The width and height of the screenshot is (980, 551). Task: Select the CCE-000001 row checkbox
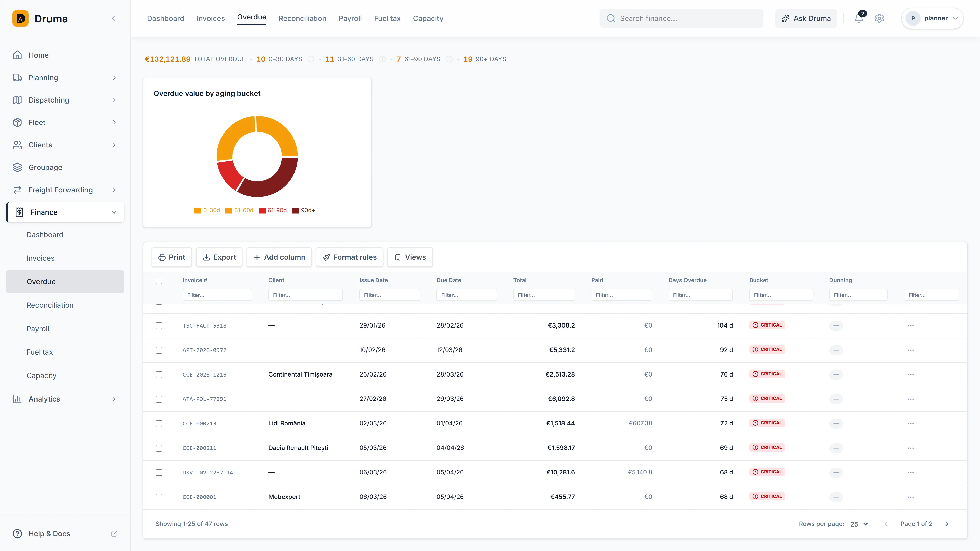point(159,497)
